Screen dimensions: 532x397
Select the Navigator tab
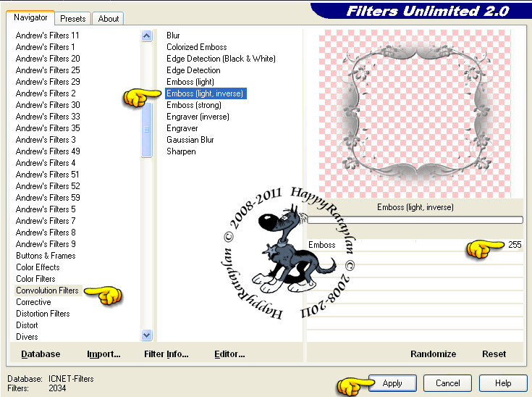(x=30, y=17)
